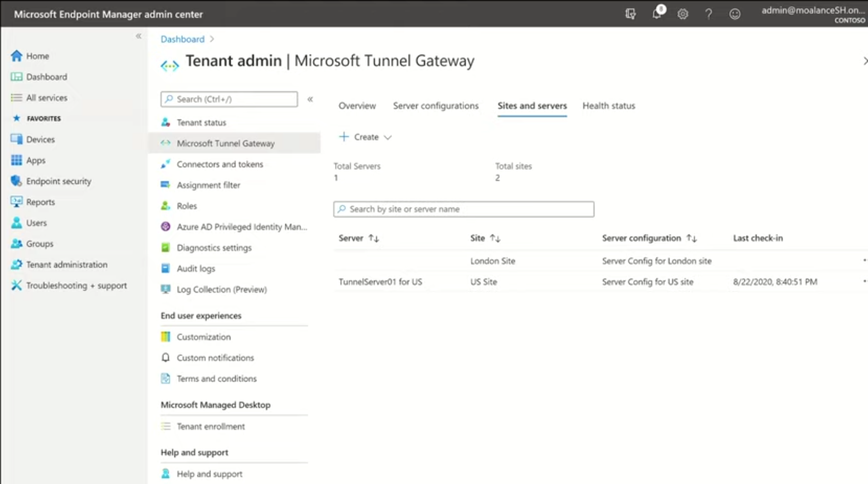Click the Troubleshooting + support icon
This screenshot has height=484, width=868.
[17, 285]
